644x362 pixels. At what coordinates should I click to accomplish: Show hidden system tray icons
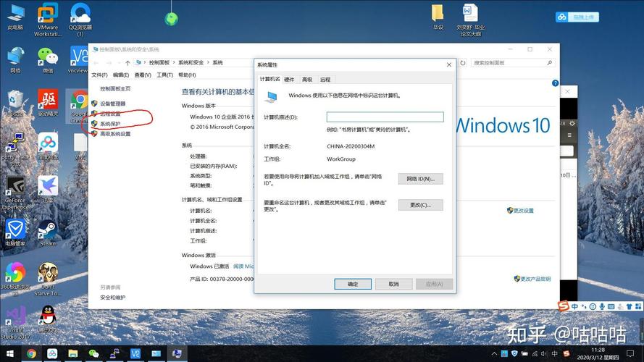tap(494, 353)
